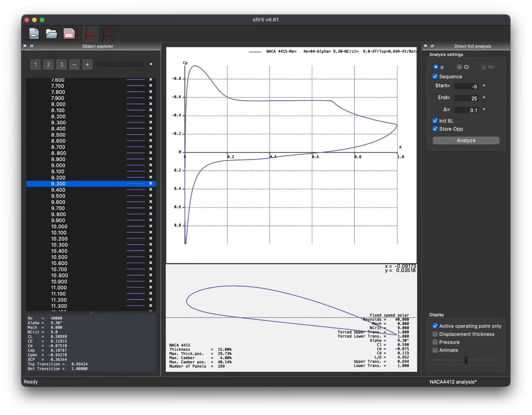Toggle the Init BL checkbox
Image resolution: width=532 pixels, height=415 pixels.
coord(435,121)
